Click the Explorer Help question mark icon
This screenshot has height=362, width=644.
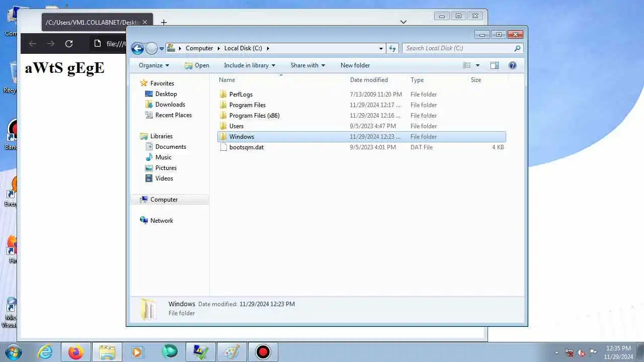tap(513, 65)
